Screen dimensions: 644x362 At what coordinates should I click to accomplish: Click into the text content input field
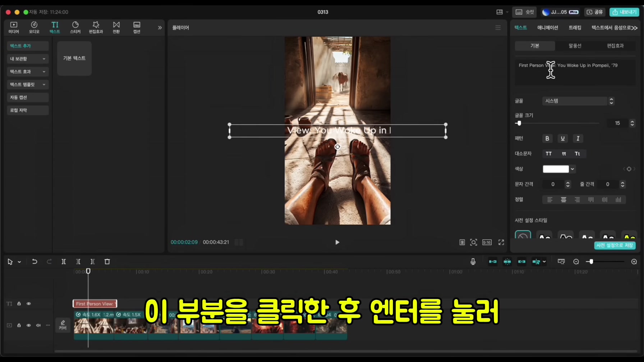[x=575, y=73]
